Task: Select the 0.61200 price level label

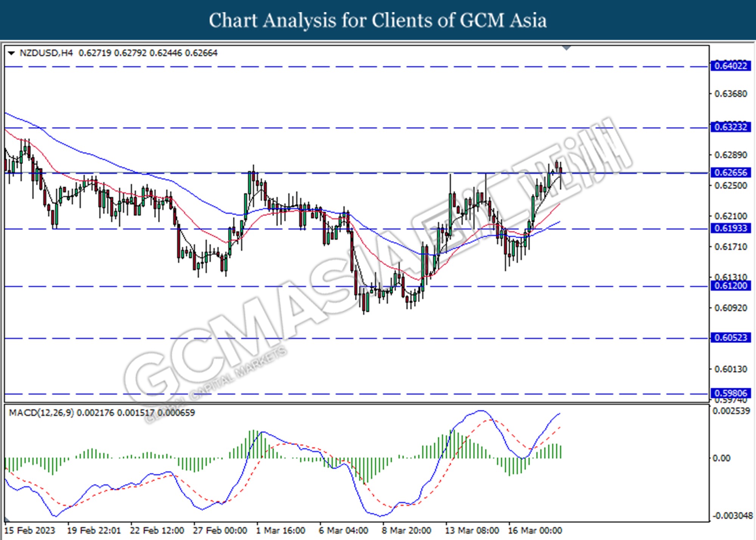Action: (x=730, y=286)
